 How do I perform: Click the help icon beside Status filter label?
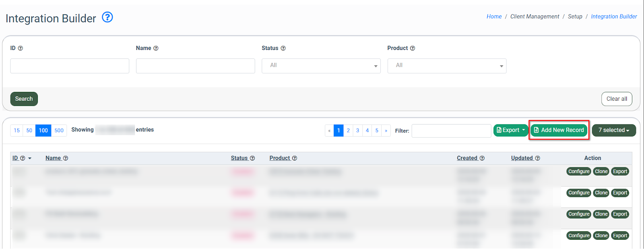(283, 48)
